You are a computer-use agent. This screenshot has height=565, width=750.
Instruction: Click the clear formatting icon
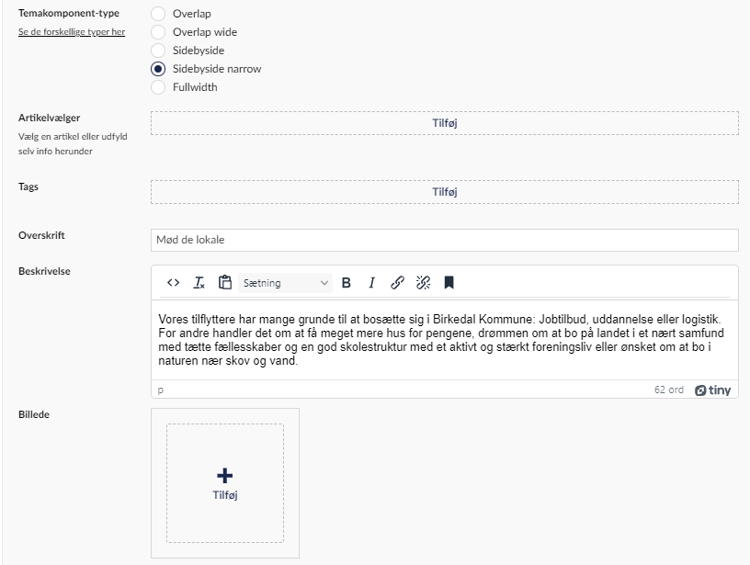click(198, 283)
